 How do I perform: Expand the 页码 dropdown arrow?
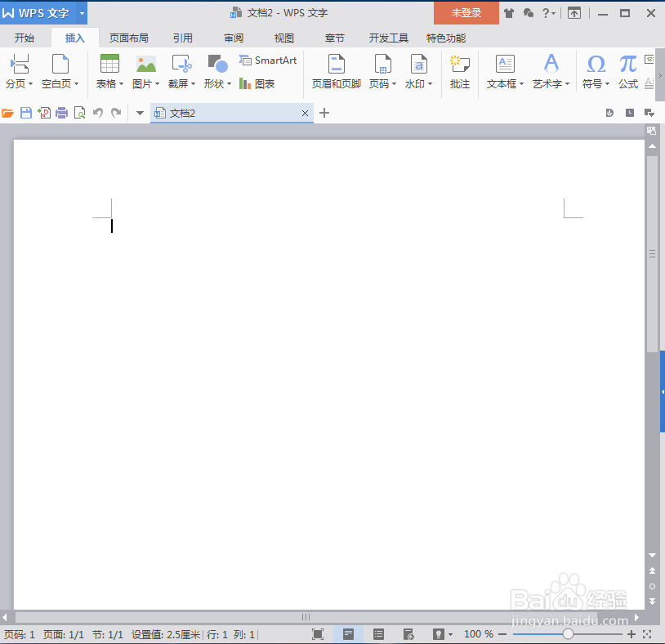point(394,84)
